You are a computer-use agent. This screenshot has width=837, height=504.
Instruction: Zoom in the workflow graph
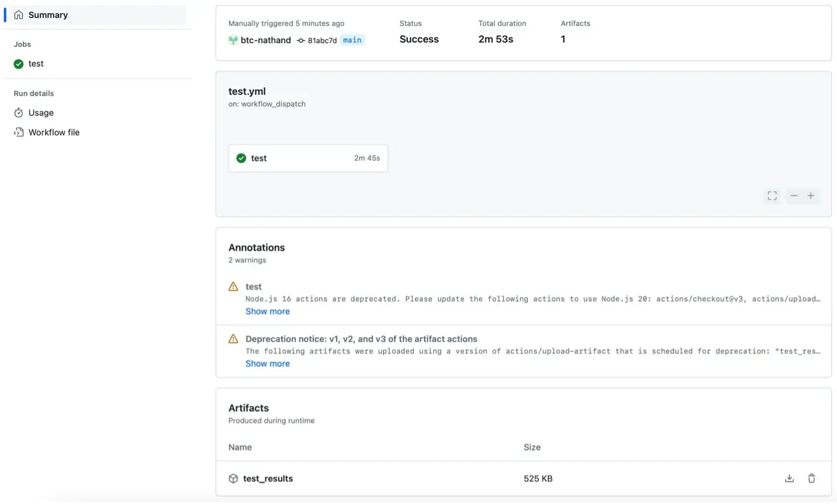811,196
